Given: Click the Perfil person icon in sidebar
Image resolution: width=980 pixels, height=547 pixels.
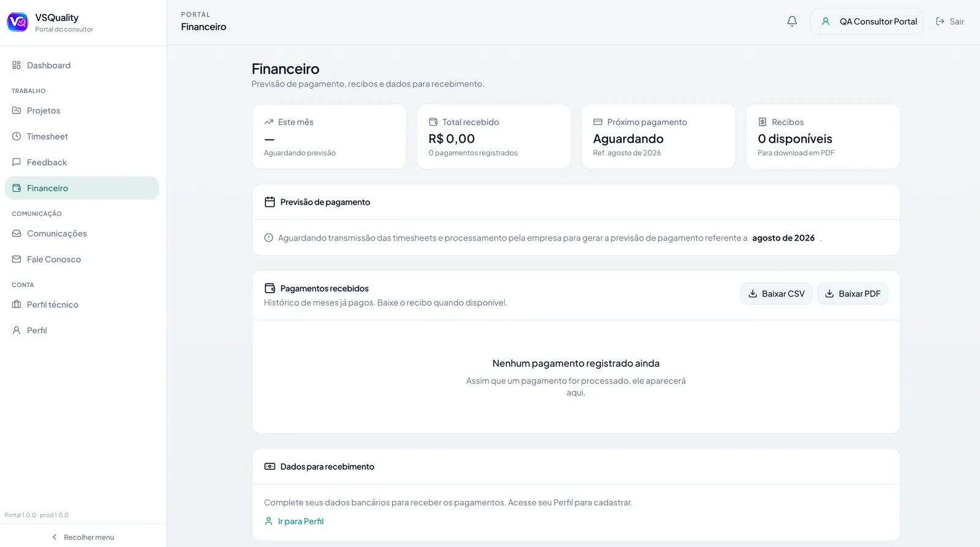Looking at the screenshot, I should 17,330.
